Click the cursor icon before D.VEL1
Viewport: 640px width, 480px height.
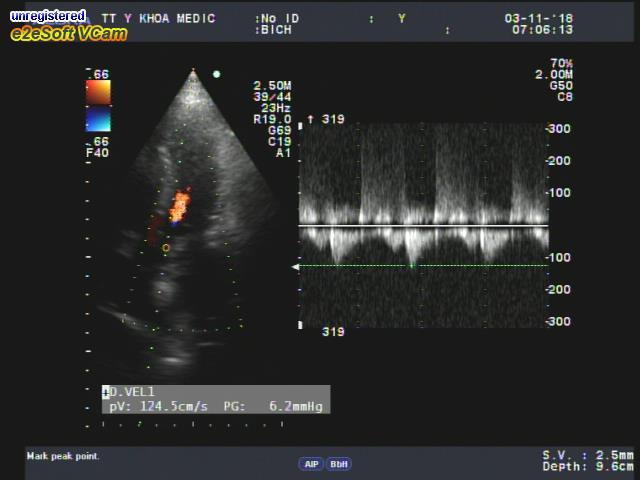[106, 392]
